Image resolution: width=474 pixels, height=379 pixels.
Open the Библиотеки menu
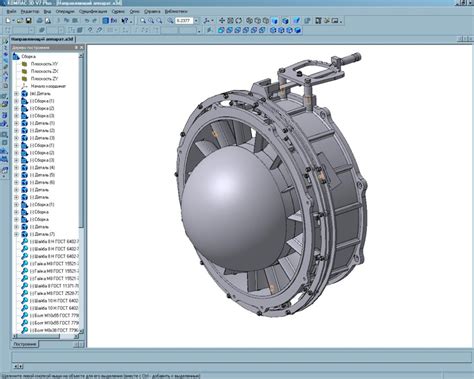[x=176, y=11]
